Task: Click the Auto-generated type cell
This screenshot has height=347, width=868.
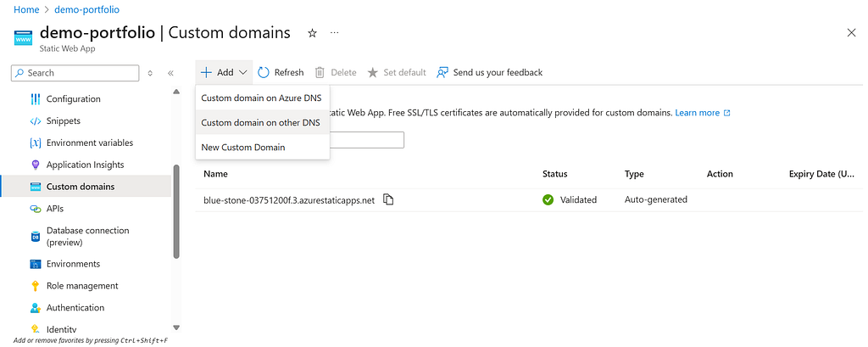Action: click(x=656, y=199)
